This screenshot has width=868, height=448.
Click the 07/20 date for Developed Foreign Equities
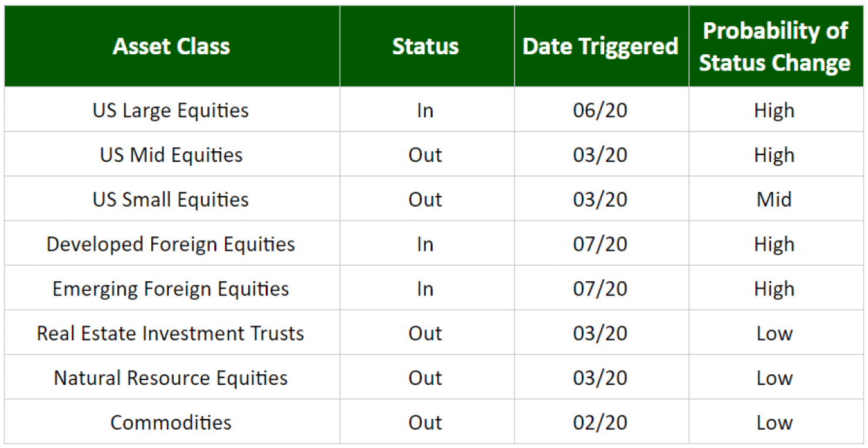[601, 244]
